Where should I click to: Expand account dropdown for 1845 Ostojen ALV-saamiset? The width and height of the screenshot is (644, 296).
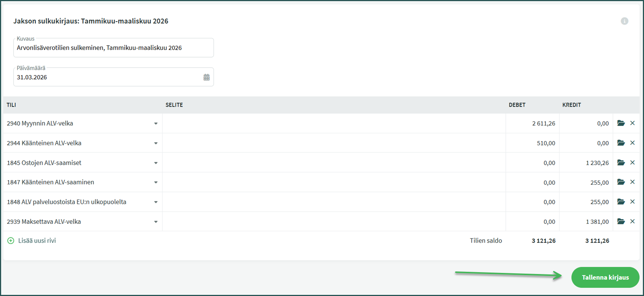point(156,163)
